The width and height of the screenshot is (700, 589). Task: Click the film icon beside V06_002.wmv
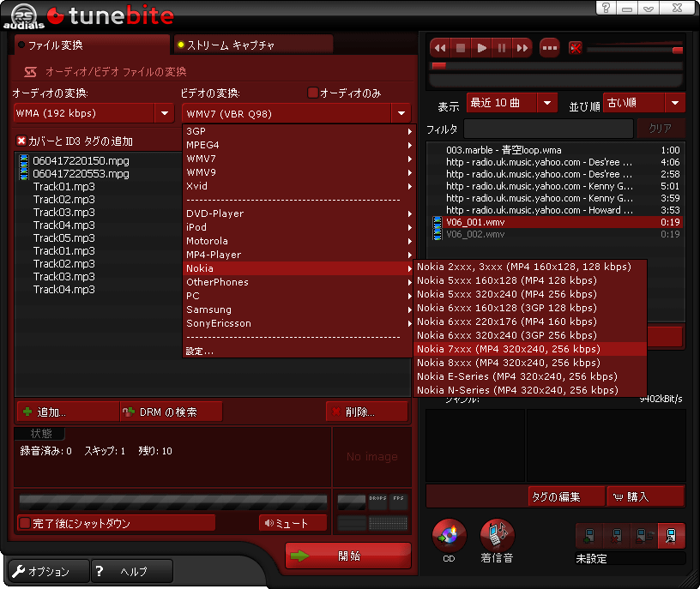click(x=437, y=234)
